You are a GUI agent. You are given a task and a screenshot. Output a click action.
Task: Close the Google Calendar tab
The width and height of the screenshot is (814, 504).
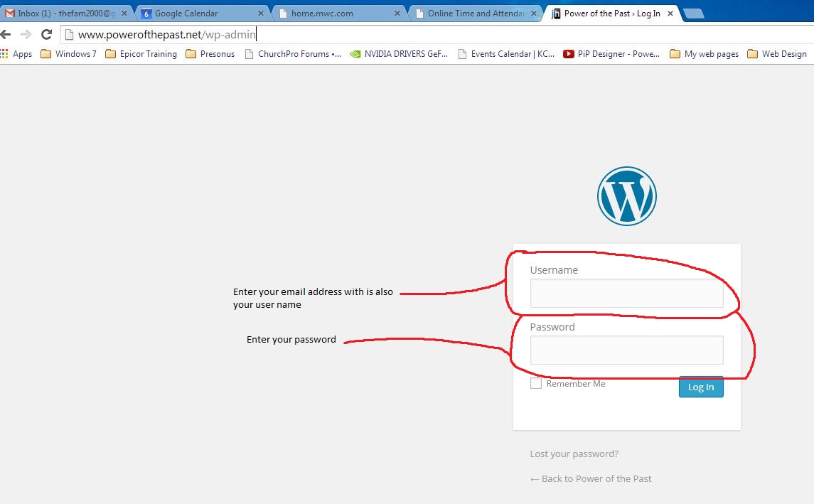coord(261,14)
